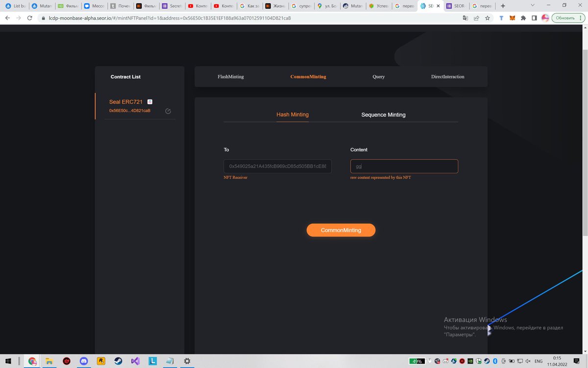Viewport: 588px width, 368px height.
Task: Open the blue T extension
Action: tap(501, 18)
